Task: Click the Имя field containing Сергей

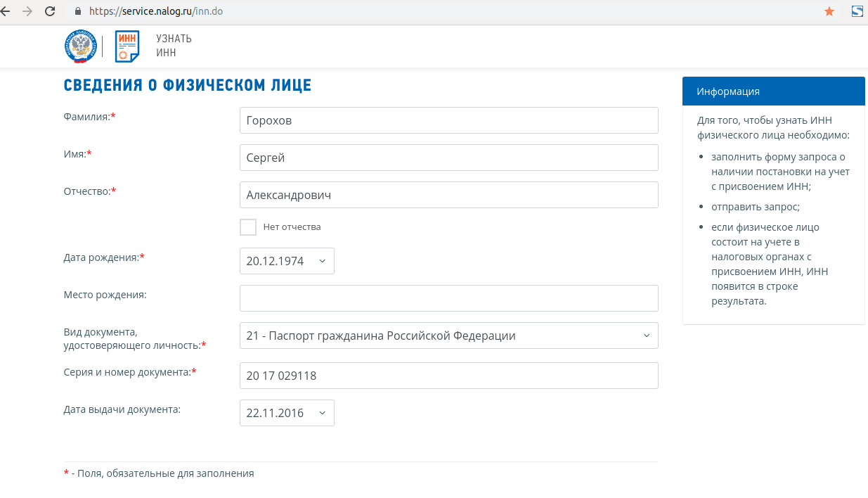Action: pos(448,158)
